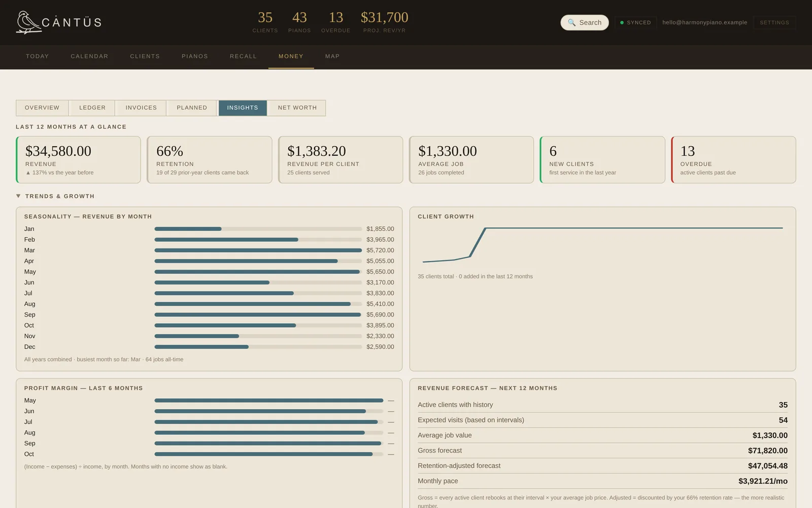Go to the Recall tab

[x=243, y=56]
